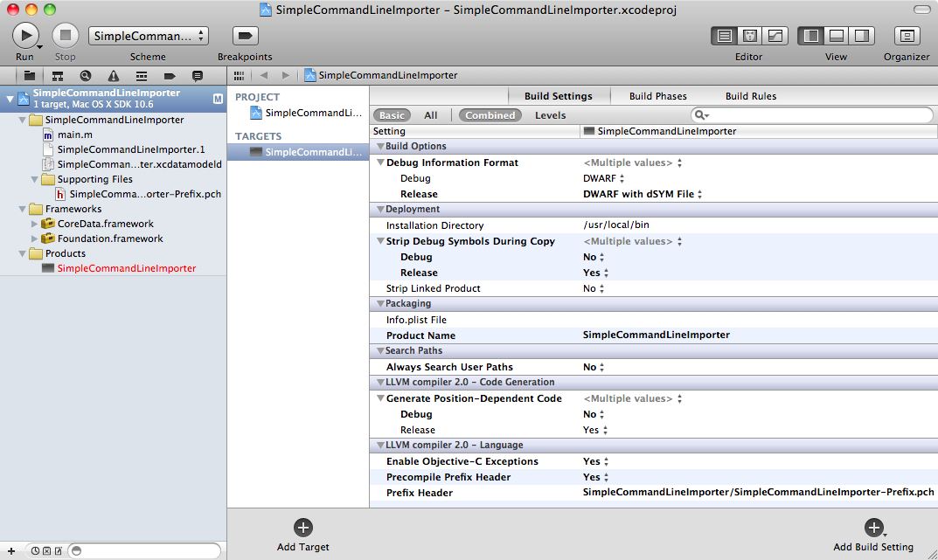Click the Run button in the toolbar
The height and width of the screenshot is (560, 938).
[25, 35]
